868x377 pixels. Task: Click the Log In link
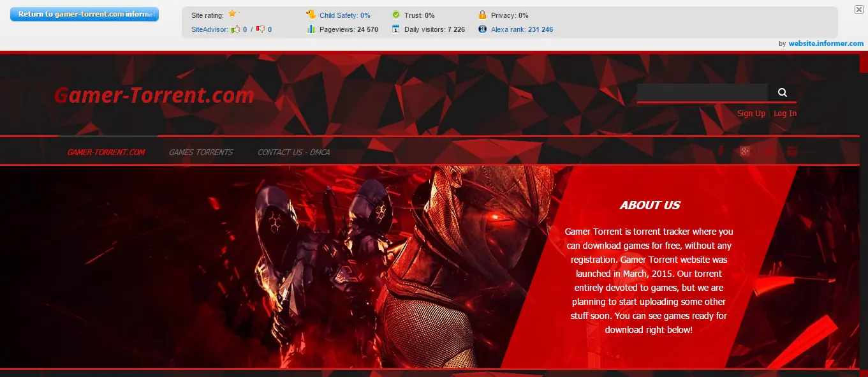tap(785, 114)
